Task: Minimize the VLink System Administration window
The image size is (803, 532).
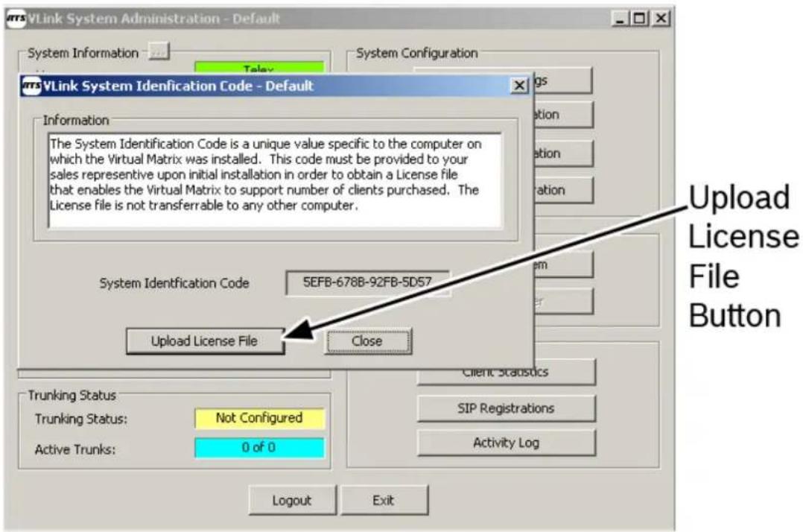Action: tap(620, 19)
